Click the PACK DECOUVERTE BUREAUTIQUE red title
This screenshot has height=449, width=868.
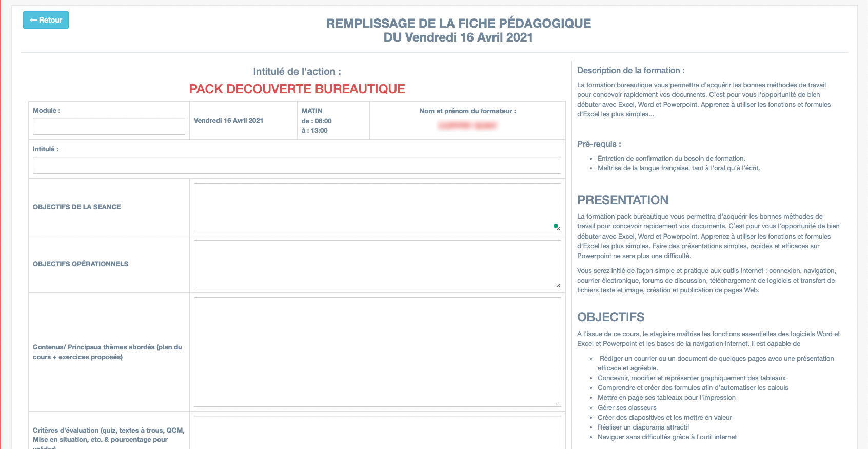pyautogui.click(x=297, y=89)
